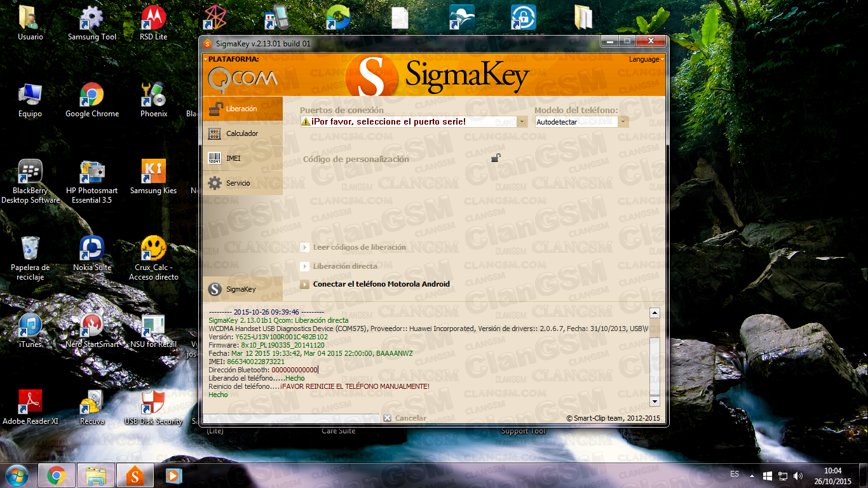Open the Calculador tab

[x=243, y=133]
